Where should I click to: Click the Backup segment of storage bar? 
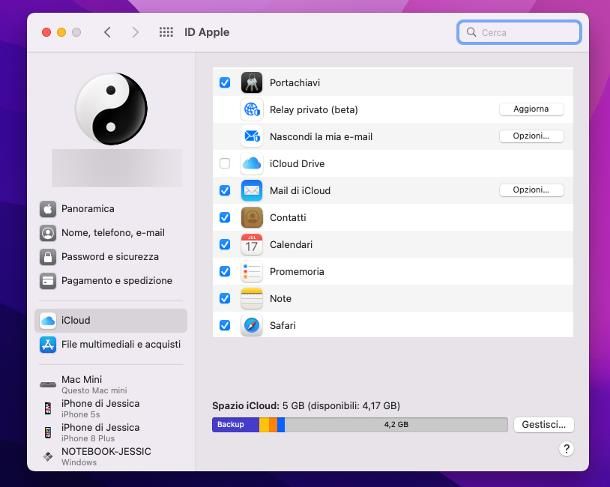point(235,424)
